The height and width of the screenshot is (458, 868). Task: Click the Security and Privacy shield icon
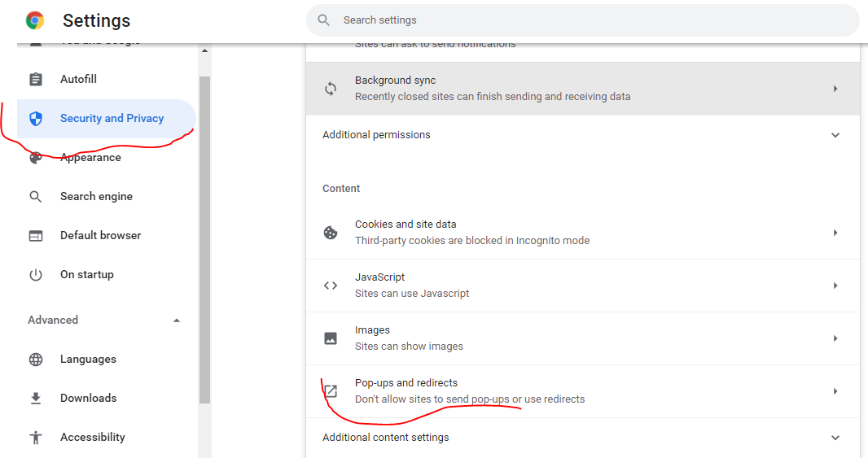(36, 119)
